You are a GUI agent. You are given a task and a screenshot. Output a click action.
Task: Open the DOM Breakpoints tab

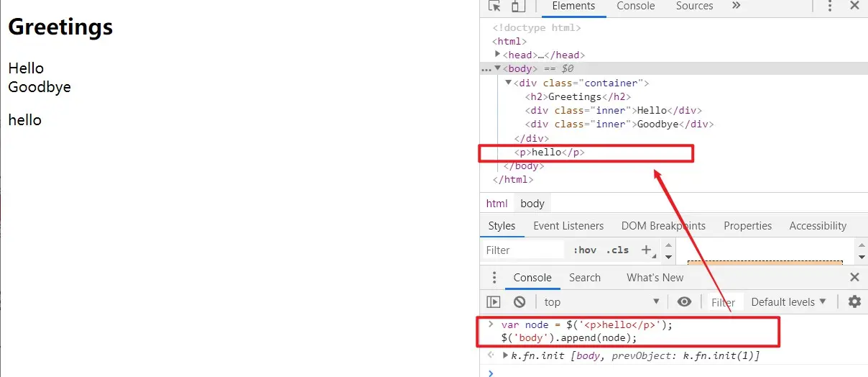[663, 226]
